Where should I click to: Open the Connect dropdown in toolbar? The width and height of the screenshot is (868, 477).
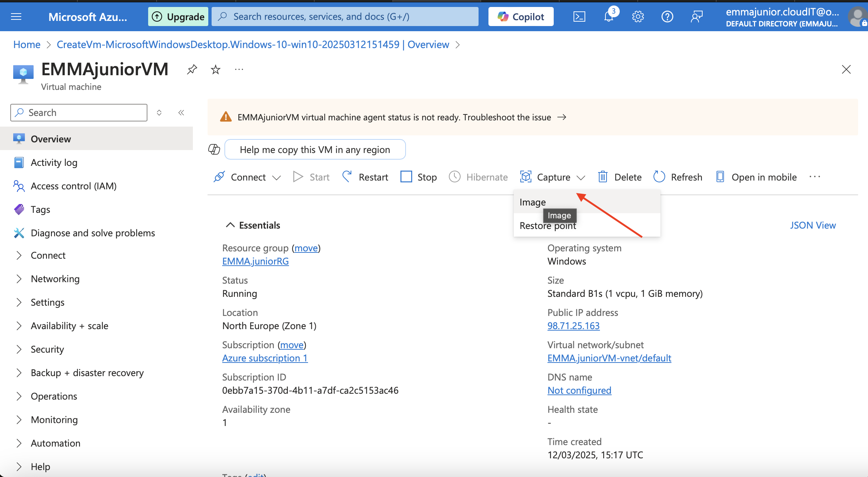[247, 177]
